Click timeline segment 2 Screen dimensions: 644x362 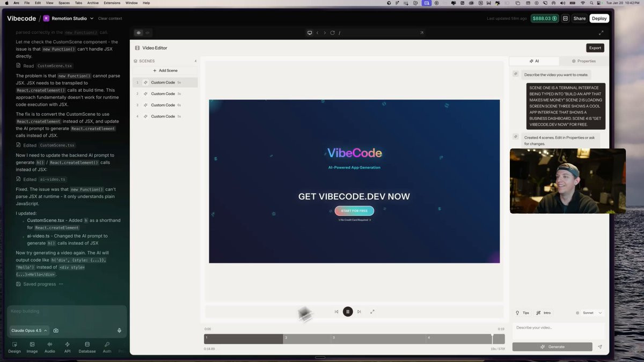pyautogui.click(x=307, y=339)
